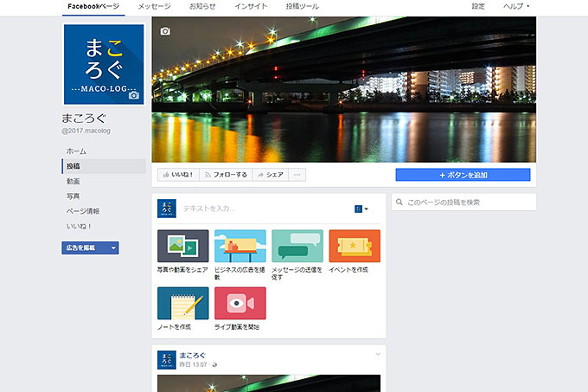
Task: Click the まころぐ post author name
Action: click(192, 356)
